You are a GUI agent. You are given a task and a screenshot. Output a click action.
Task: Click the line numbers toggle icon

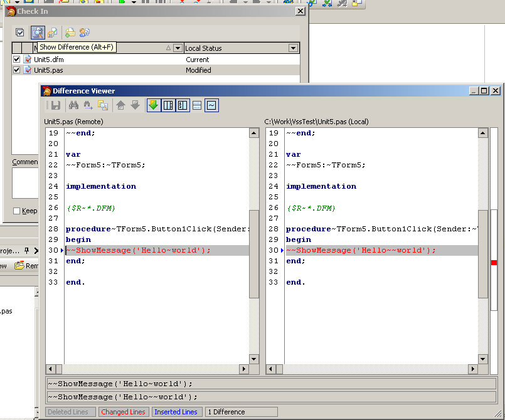[183, 105]
